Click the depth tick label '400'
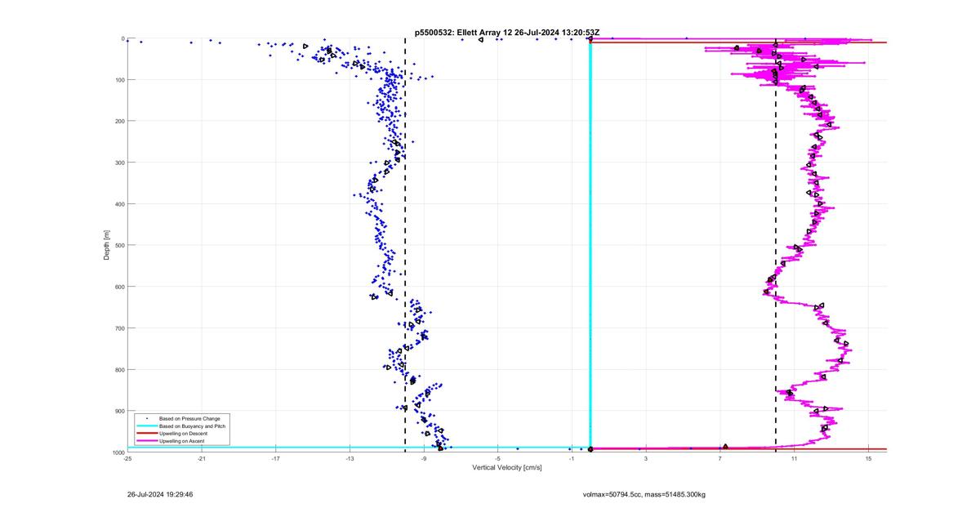980x508 pixels. click(118, 204)
